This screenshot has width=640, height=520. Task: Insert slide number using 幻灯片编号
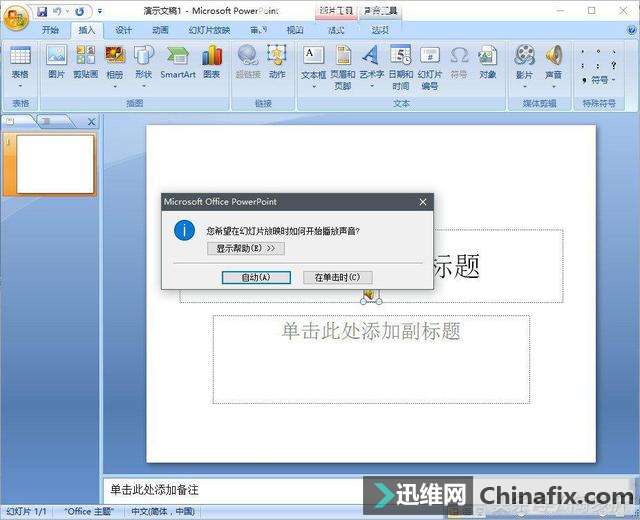click(x=430, y=67)
